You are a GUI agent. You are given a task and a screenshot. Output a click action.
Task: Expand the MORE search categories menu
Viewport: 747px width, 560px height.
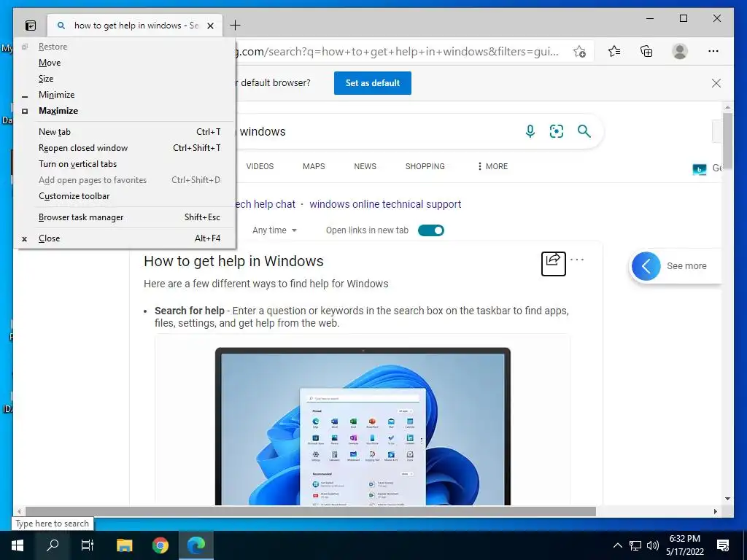click(x=492, y=166)
